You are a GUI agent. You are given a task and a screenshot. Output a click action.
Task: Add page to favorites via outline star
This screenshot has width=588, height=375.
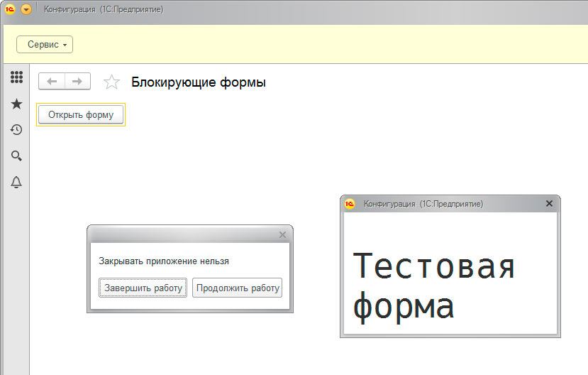pyautogui.click(x=111, y=82)
